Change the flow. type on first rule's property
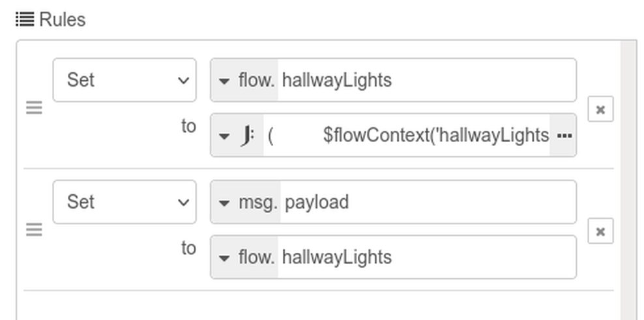644x320 pixels. click(x=245, y=80)
